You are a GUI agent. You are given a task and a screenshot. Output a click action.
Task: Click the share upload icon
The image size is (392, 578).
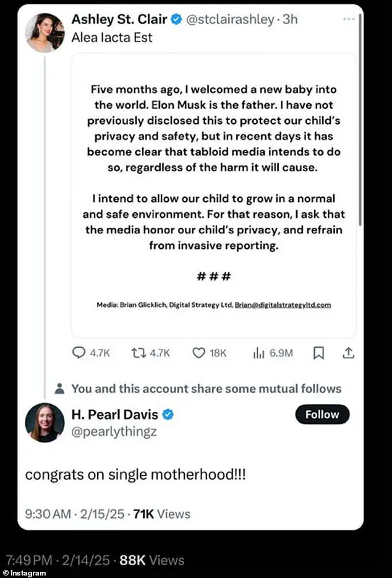(x=348, y=353)
